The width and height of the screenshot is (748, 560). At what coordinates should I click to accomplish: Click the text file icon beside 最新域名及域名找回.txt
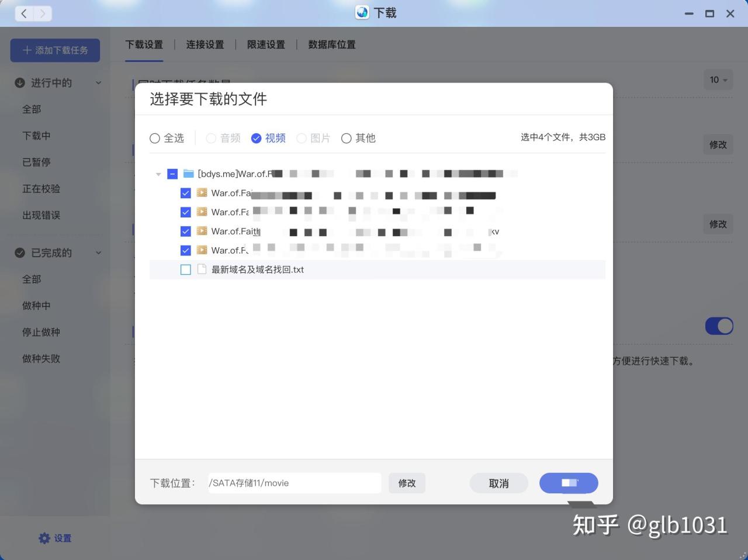pos(200,269)
